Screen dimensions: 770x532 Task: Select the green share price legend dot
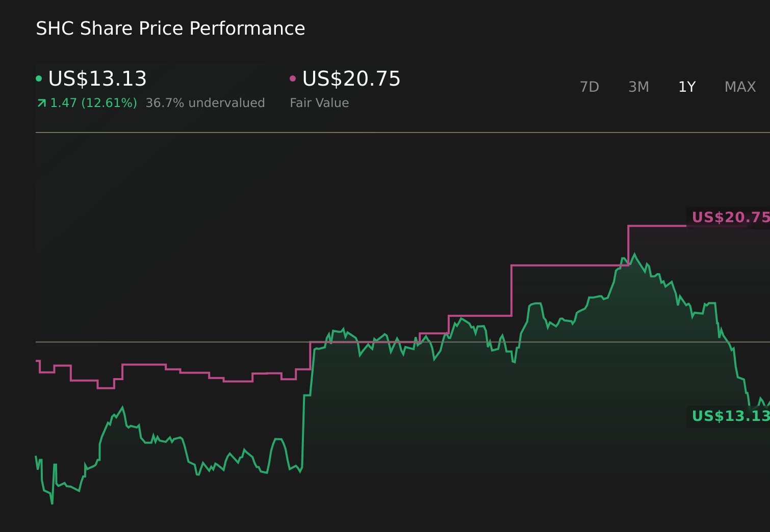click(39, 78)
